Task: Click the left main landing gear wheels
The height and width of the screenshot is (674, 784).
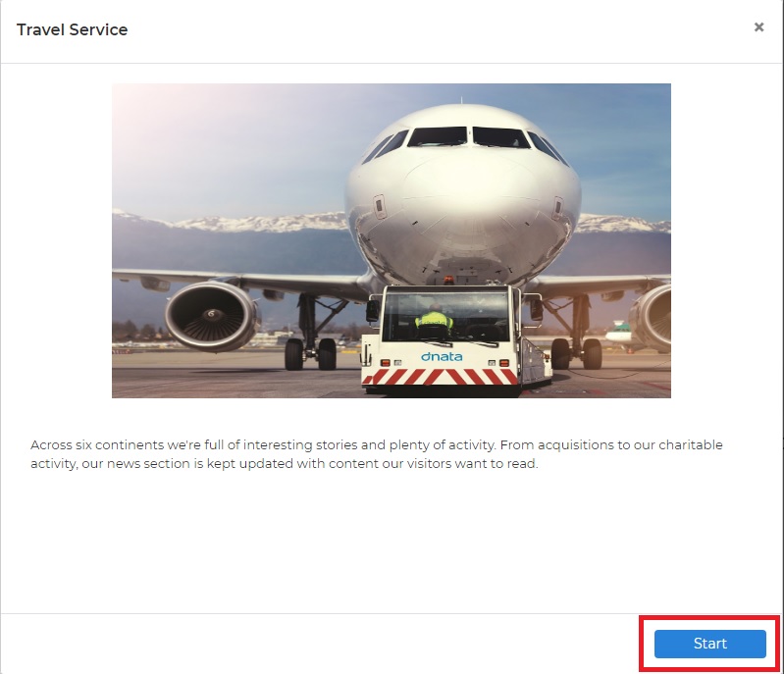Action: tap(310, 354)
